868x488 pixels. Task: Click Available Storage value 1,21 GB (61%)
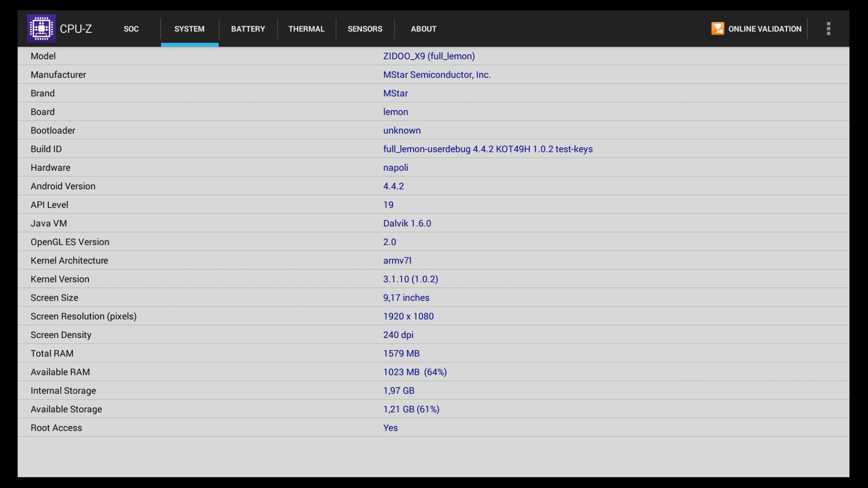click(x=411, y=409)
